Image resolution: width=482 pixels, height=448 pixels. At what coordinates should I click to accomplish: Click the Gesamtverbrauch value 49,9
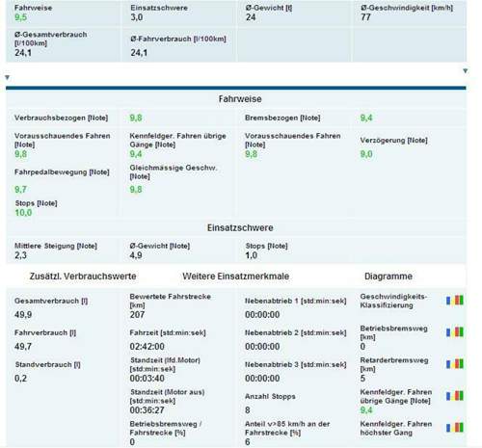click(23, 315)
